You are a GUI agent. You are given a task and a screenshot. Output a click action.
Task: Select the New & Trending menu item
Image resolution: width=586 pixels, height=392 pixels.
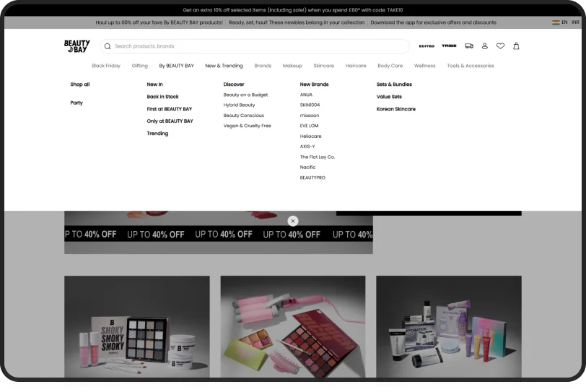coord(224,66)
